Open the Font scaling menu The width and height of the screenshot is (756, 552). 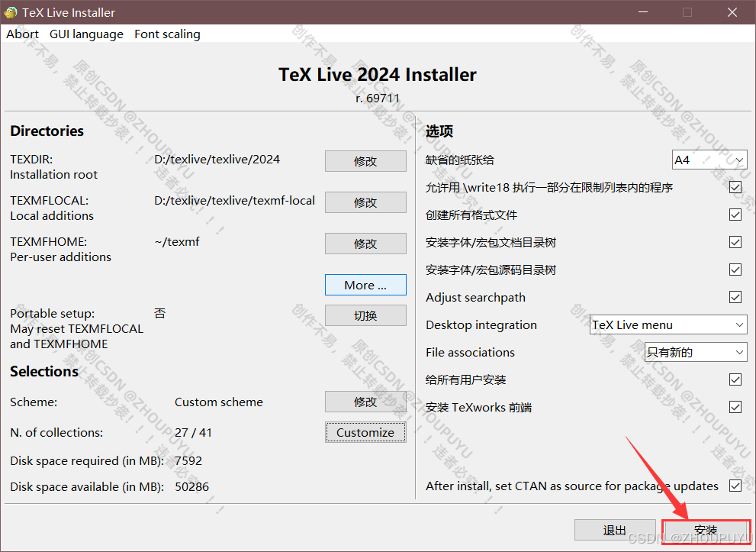(x=167, y=34)
